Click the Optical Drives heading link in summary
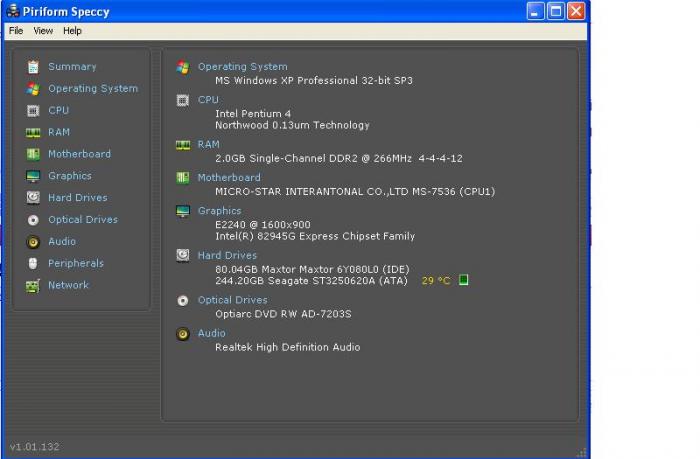 point(233,300)
